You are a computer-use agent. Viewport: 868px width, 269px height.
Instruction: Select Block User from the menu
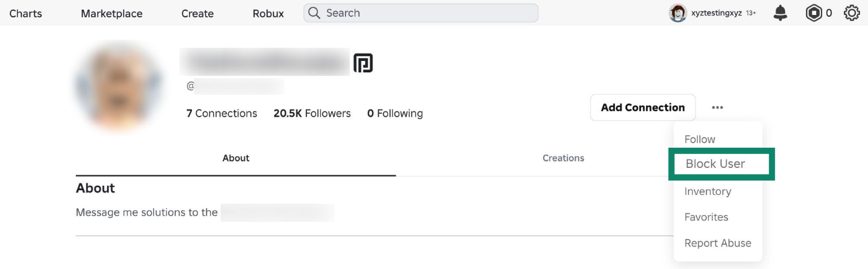715,164
